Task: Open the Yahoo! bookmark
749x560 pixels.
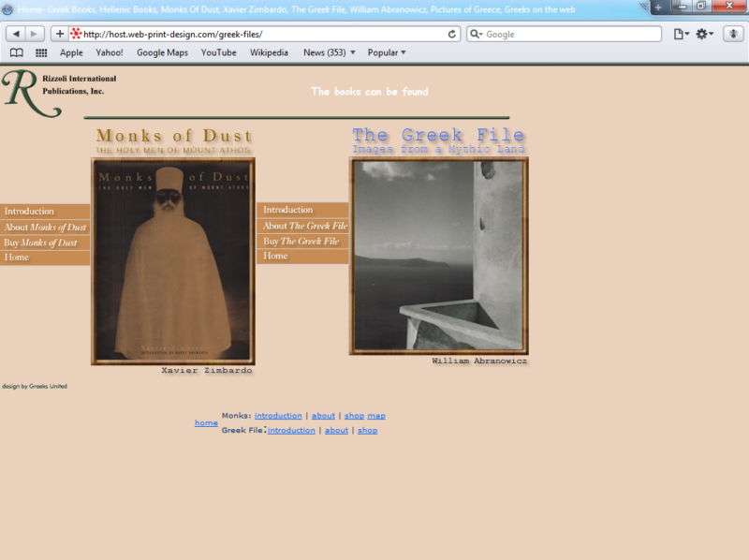Action: click(x=110, y=52)
